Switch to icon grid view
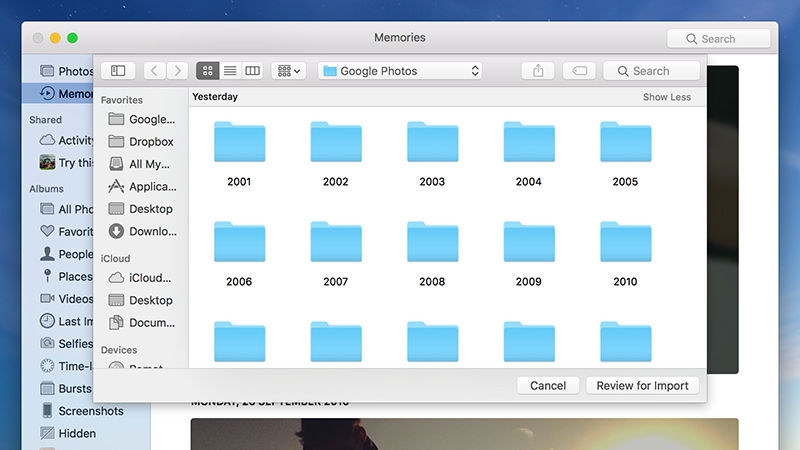800x450 pixels. 208,70
